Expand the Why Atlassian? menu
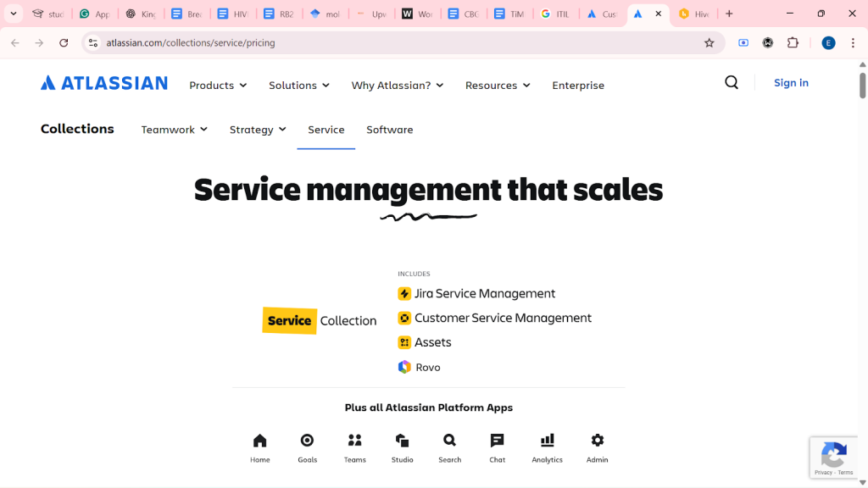The width and height of the screenshot is (868, 488). pyautogui.click(x=397, y=86)
